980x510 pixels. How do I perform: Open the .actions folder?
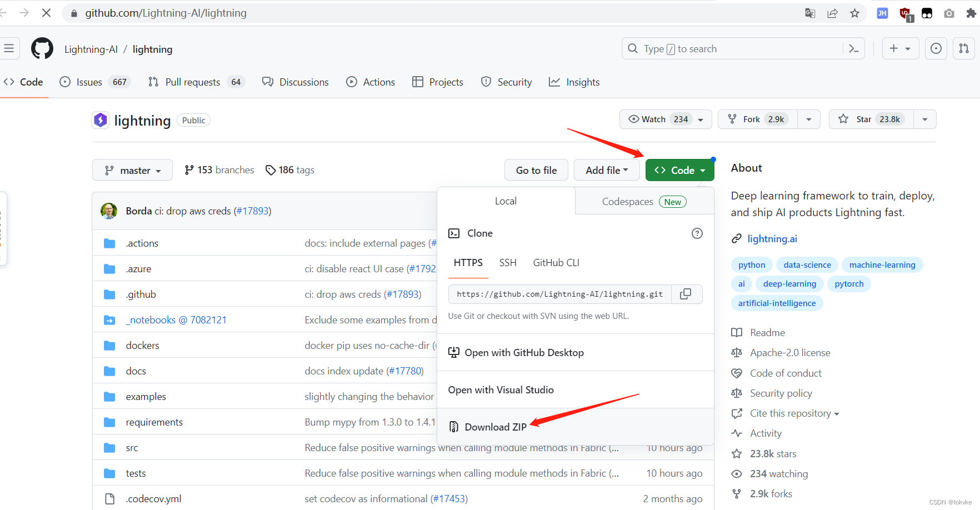point(142,243)
